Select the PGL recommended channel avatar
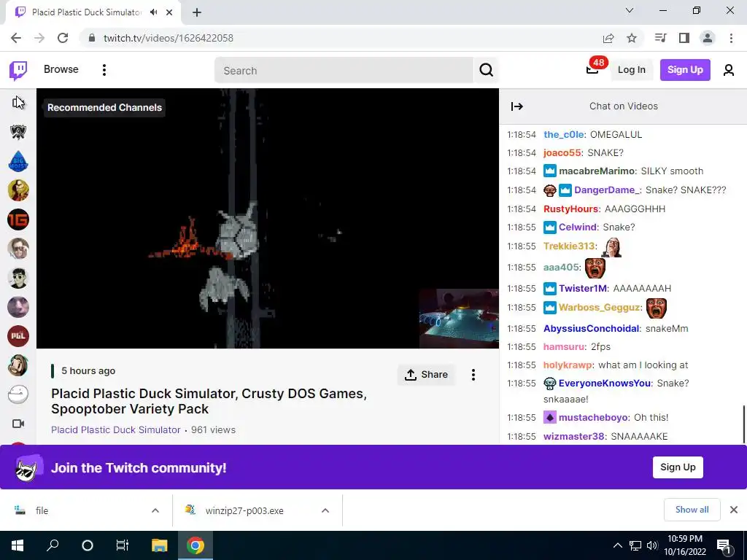The width and height of the screenshot is (747, 560). pos(18,336)
